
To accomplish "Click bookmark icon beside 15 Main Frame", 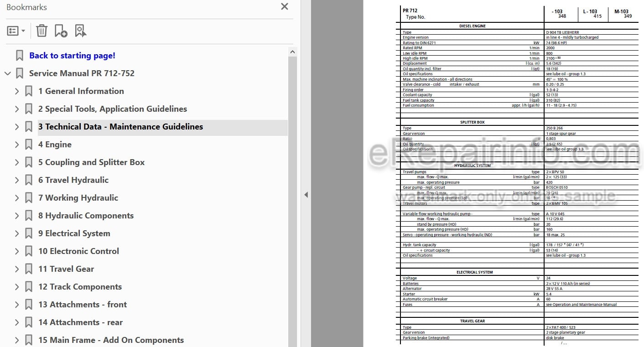I will [29, 340].
